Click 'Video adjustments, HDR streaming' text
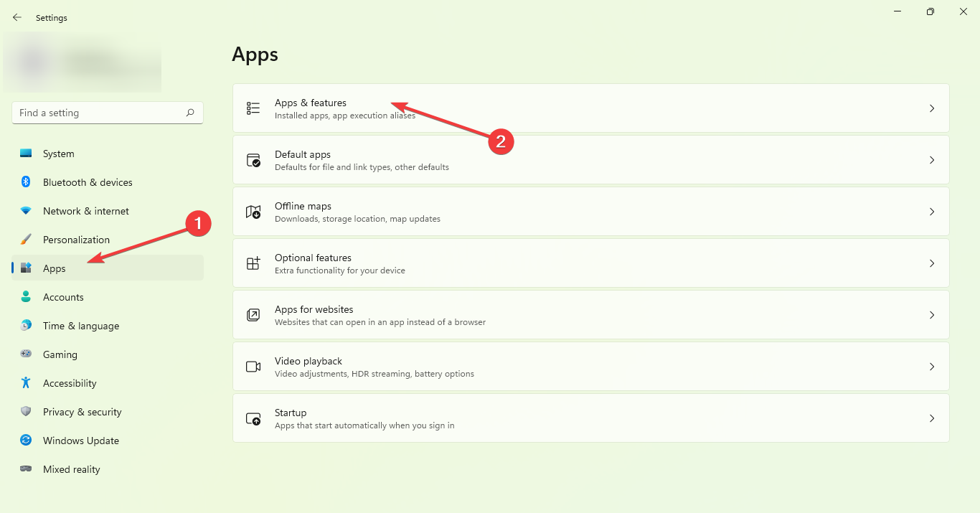The image size is (980, 513). 343,374
